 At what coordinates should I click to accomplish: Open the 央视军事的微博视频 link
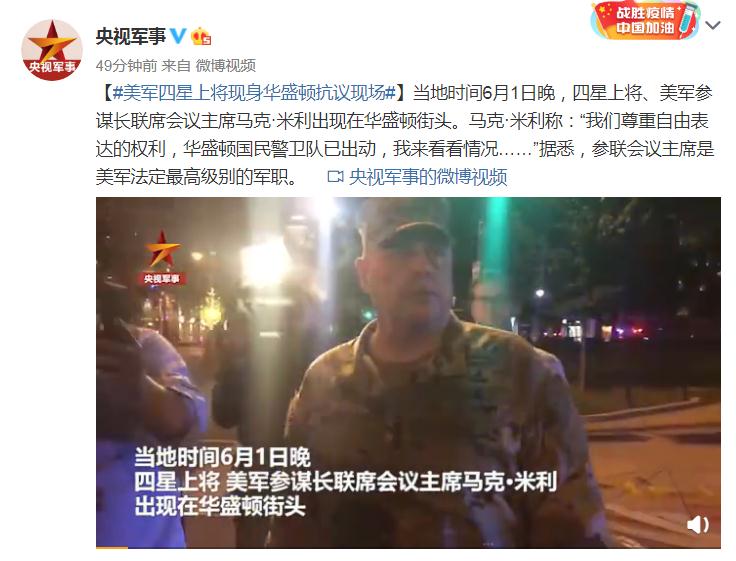(428, 177)
